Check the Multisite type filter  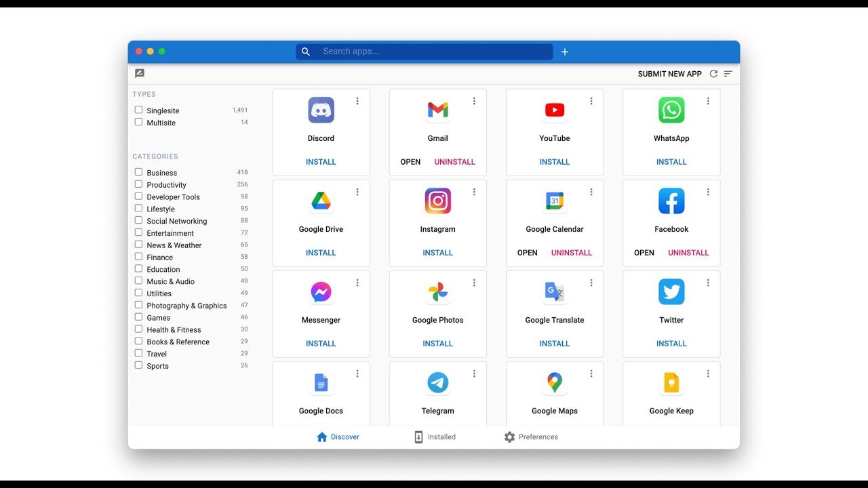pyautogui.click(x=138, y=122)
